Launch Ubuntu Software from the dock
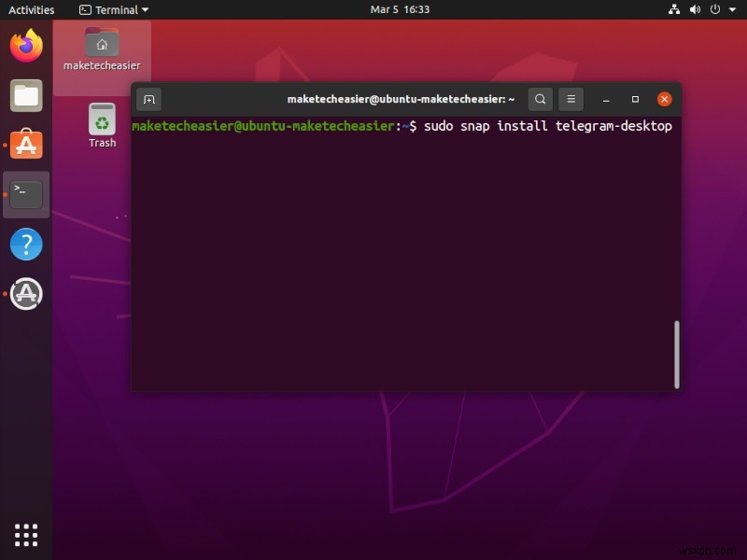This screenshot has width=747, height=560. click(x=25, y=145)
